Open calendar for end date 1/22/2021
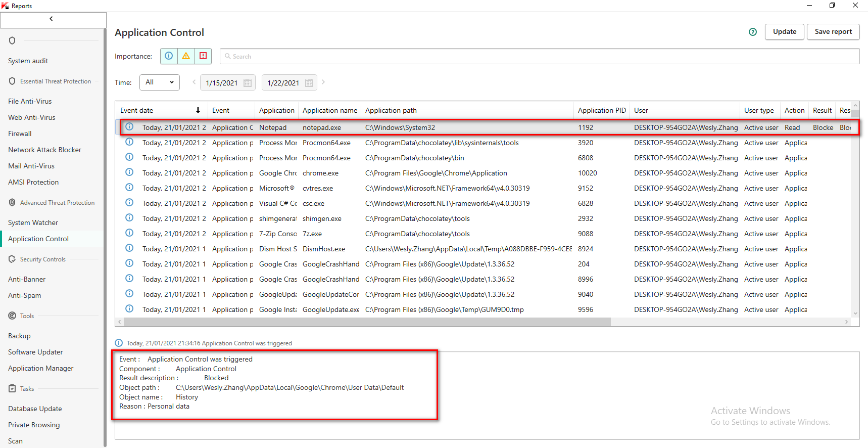Screen dimensions: 868x448 309,83
